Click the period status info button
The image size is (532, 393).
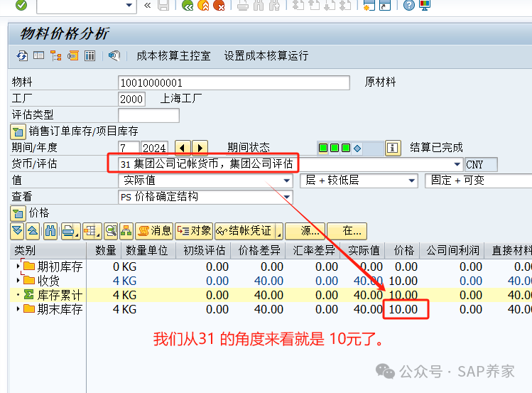tap(393, 148)
